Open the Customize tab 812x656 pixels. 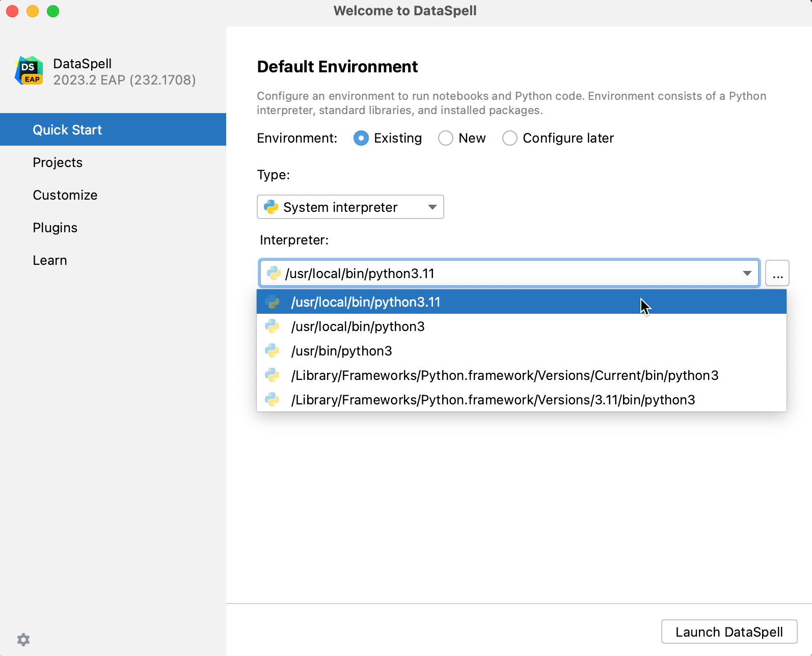click(113, 195)
